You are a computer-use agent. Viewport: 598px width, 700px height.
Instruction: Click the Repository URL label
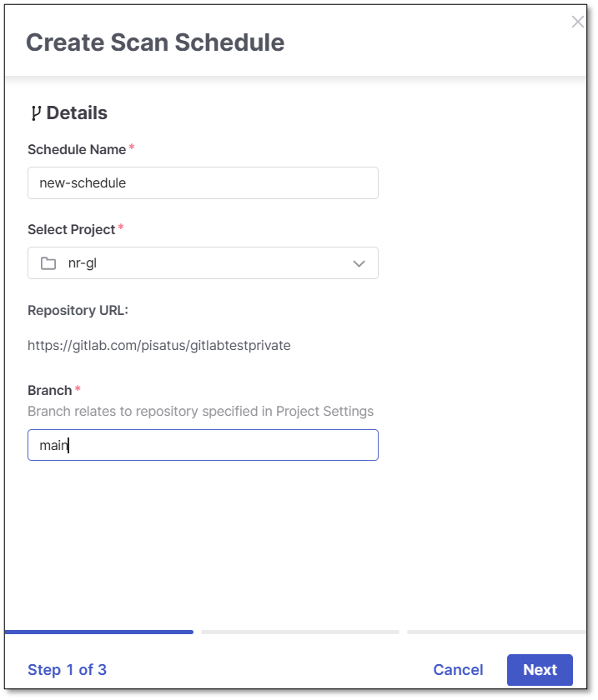pos(78,311)
